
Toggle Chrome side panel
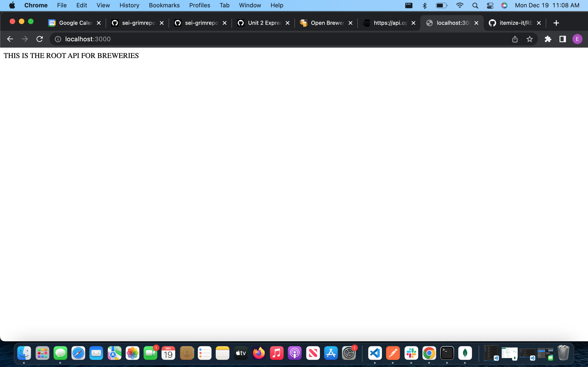click(563, 39)
